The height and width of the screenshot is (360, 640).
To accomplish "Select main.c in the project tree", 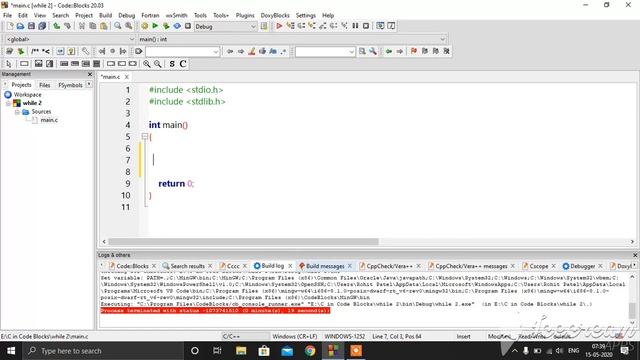I will click(49, 120).
